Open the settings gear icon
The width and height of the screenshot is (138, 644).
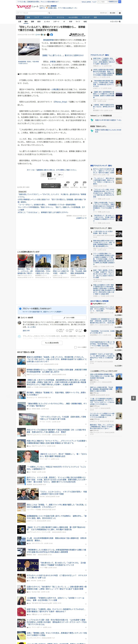[120, 13]
